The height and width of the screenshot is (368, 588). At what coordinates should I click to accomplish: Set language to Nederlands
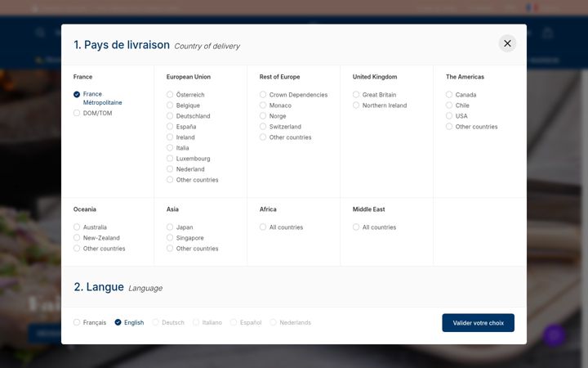click(290, 322)
